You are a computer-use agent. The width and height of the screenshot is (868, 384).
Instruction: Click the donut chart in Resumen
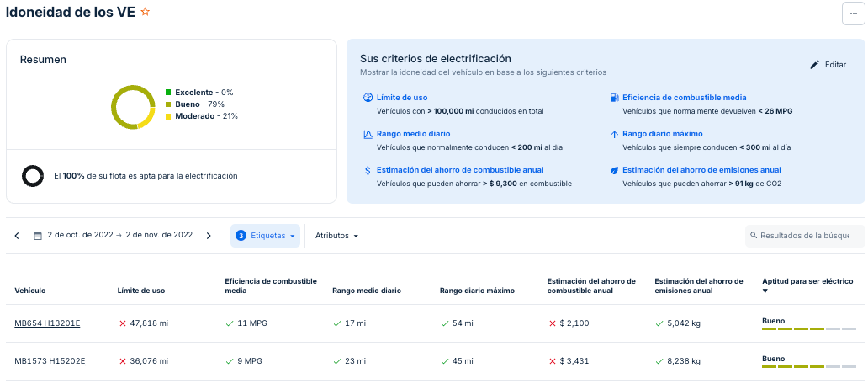tap(132, 107)
